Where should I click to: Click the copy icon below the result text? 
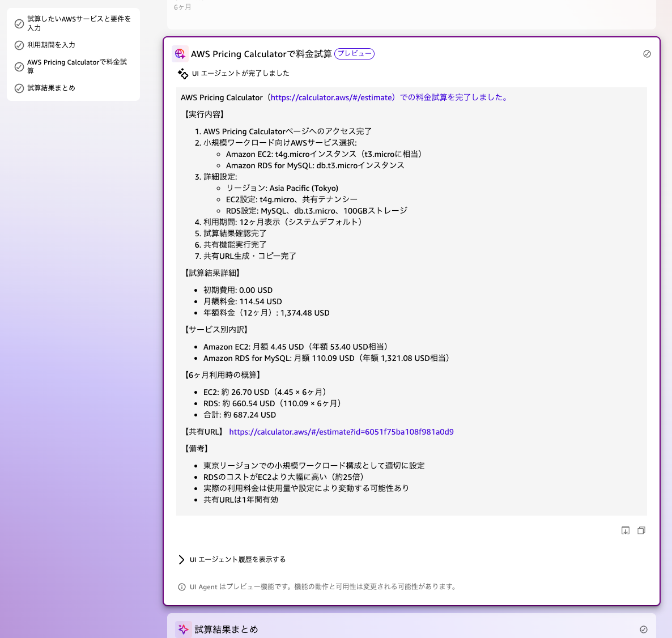(x=641, y=530)
